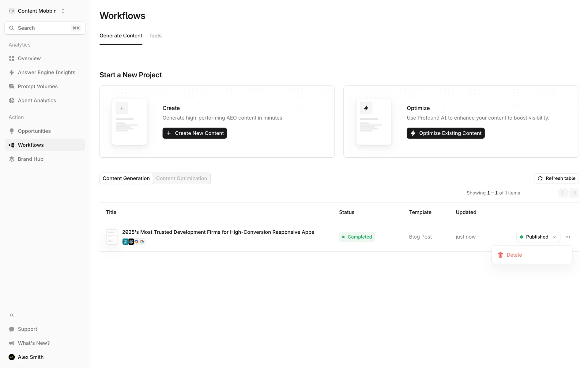The height and width of the screenshot is (368, 588).
Task: Open the Overview grid icon in sidebar
Action: point(12,58)
